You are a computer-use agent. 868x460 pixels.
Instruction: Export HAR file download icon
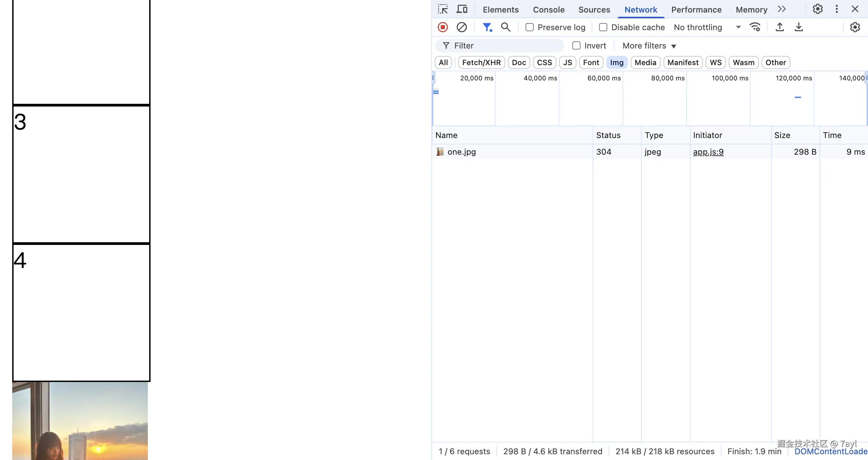798,27
